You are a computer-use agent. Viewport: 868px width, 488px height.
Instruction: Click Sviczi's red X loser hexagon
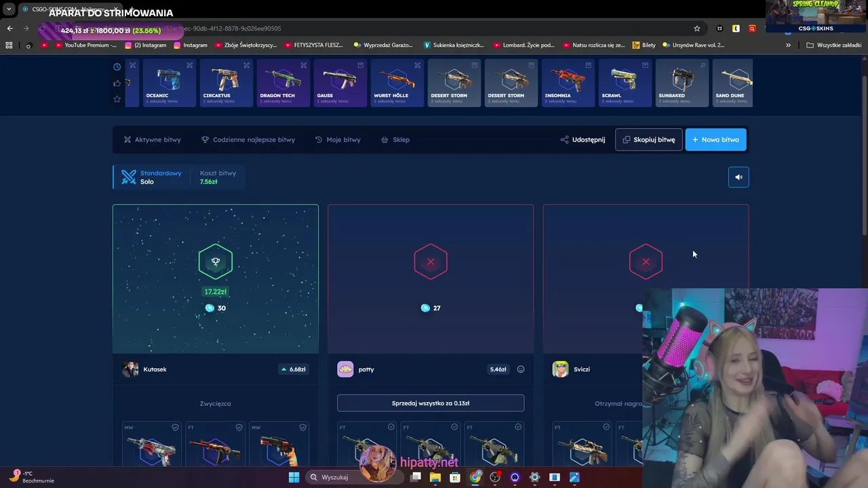[646, 262]
